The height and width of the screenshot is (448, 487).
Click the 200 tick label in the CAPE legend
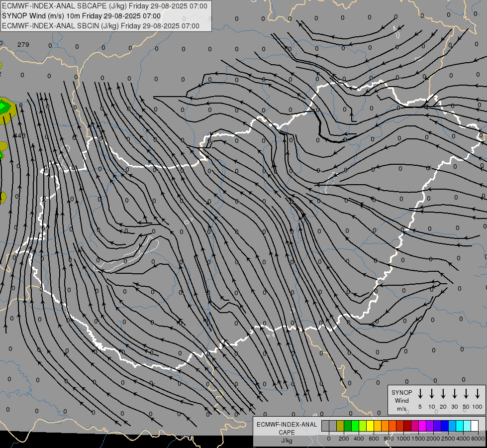[344, 439]
